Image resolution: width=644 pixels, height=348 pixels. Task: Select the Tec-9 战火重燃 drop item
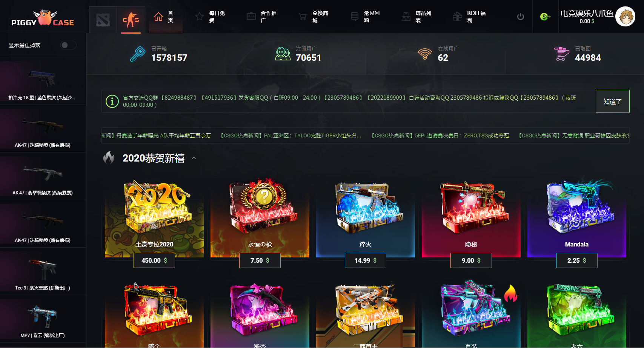(x=43, y=271)
